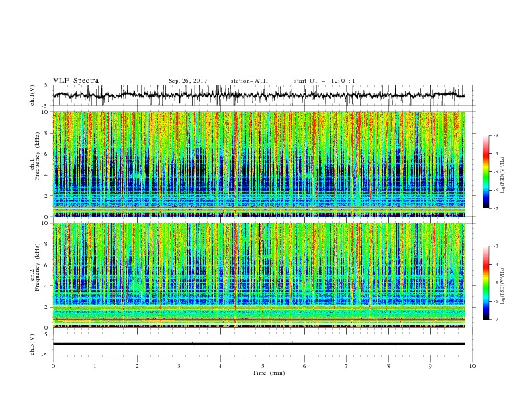Screen dimensions: 532x411
Task: Click the time axis tick label "8"
Action: (x=388, y=366)
